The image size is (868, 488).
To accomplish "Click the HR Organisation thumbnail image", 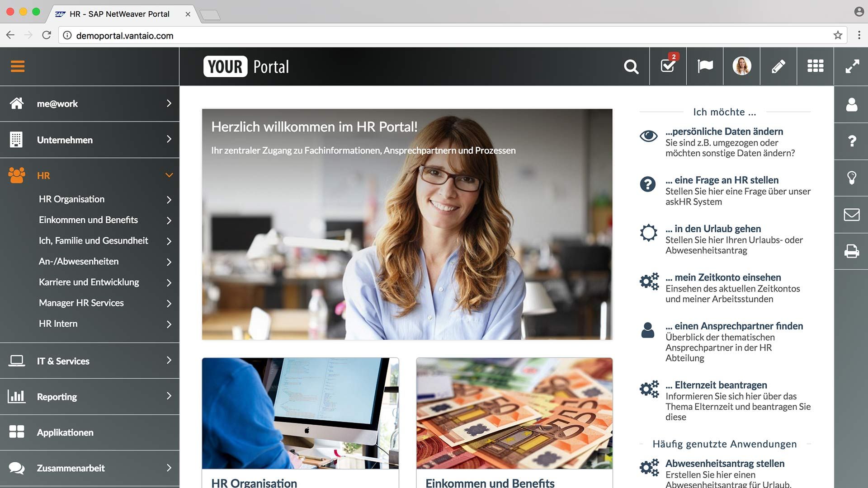I will 300,413.
